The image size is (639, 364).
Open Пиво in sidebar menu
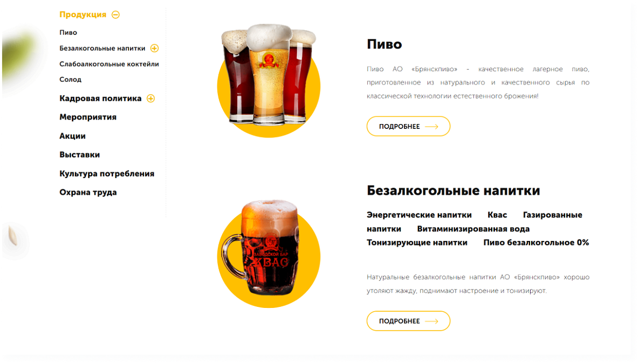(x=68, y=32)
